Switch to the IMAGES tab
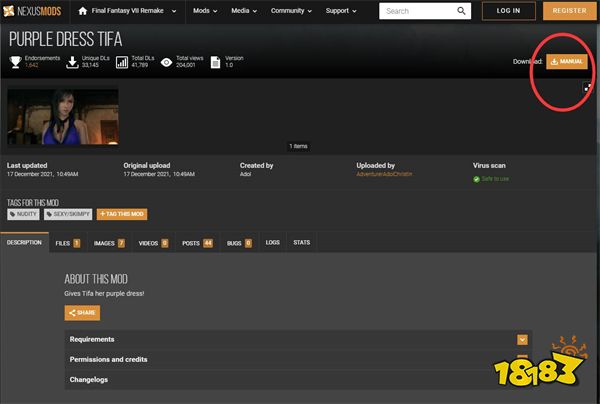The width and height of the screenshot is (600, 404). coord(109,243)
